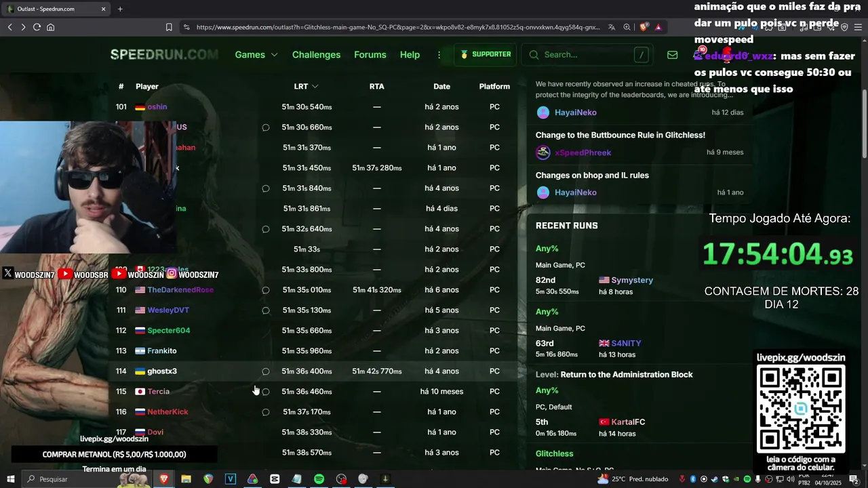Click the Glitchless category heading
The height and width of the screenshot is (488, 868).
click(554, 453)
